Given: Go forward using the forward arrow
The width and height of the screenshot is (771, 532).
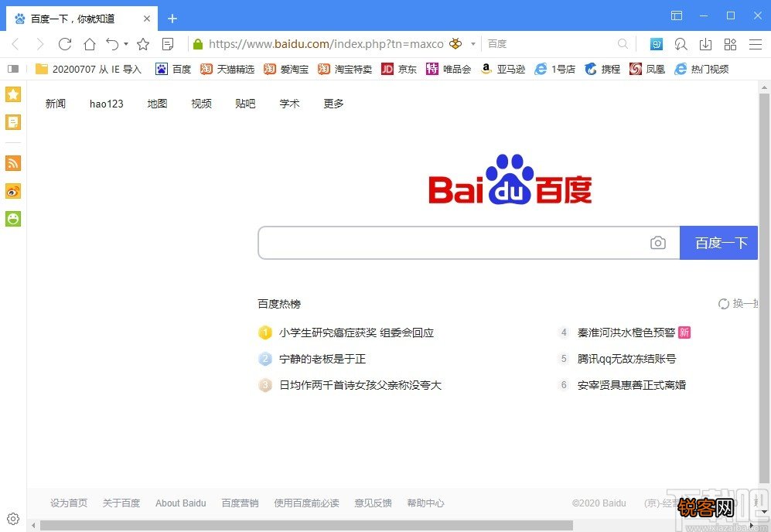Looking at the screenshot, I should click(40, 44).
